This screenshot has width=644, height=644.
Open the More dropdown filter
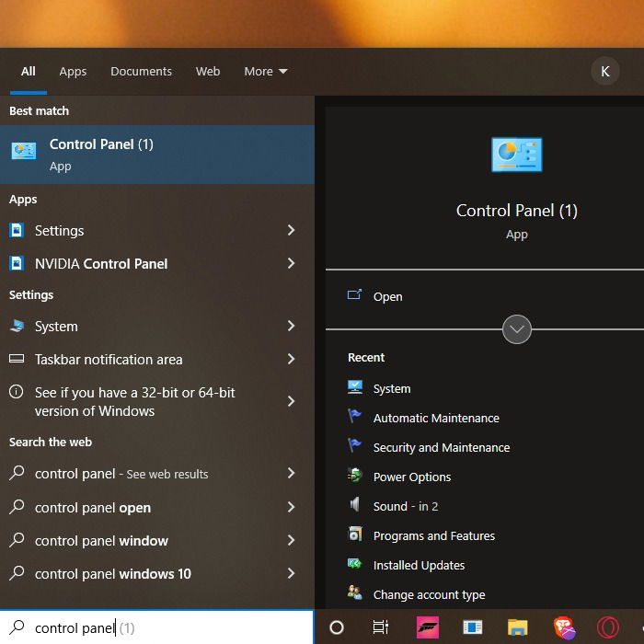(266, 72)
